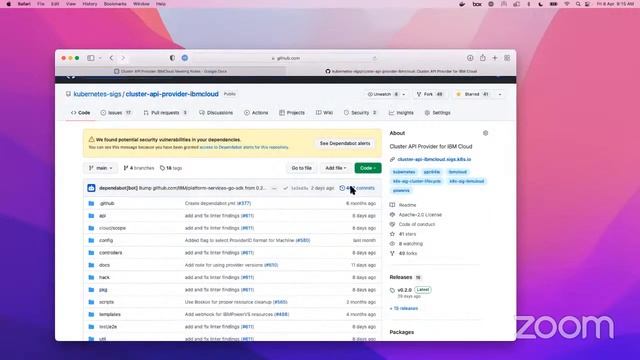640x360 pixels.
Task: Switch to the Google Docs meeting notes tab
Action: click(171, 71)
